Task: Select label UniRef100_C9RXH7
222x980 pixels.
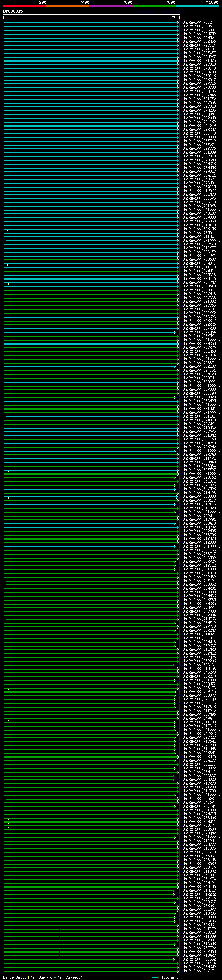Action: [x=199, y=129]
